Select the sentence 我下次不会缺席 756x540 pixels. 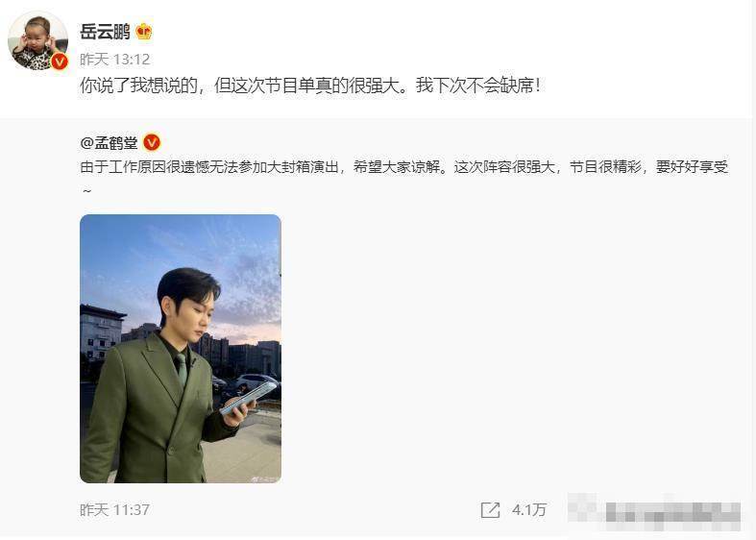click(x=475, y=86)
